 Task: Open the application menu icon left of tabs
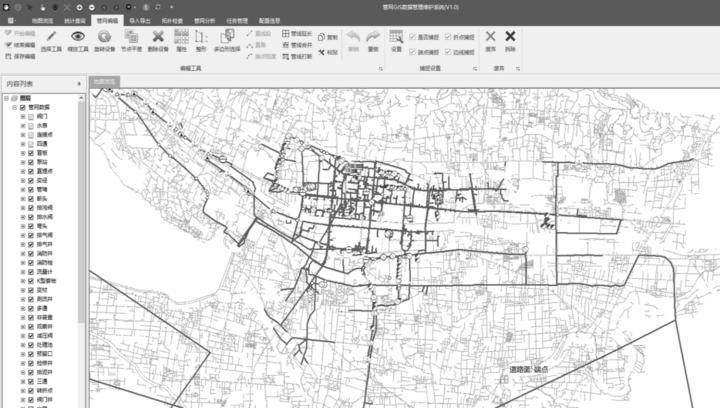(10, 21)
